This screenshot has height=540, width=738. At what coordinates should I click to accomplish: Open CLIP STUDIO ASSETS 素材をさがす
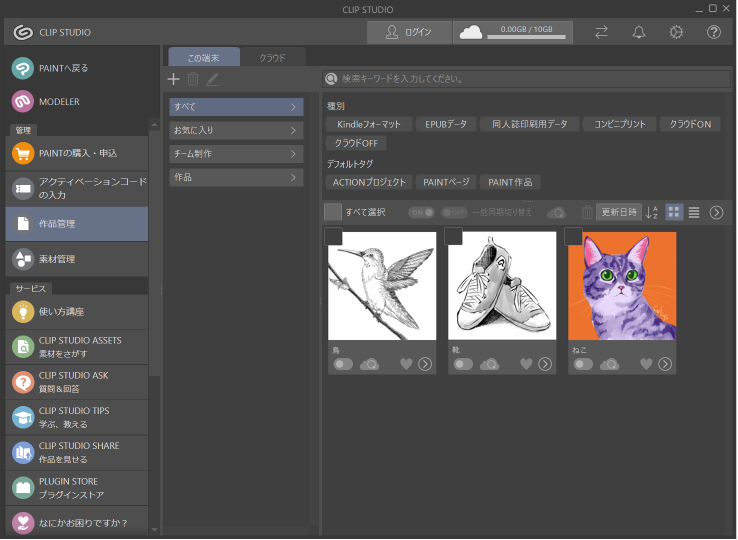[x=77, y=347]
